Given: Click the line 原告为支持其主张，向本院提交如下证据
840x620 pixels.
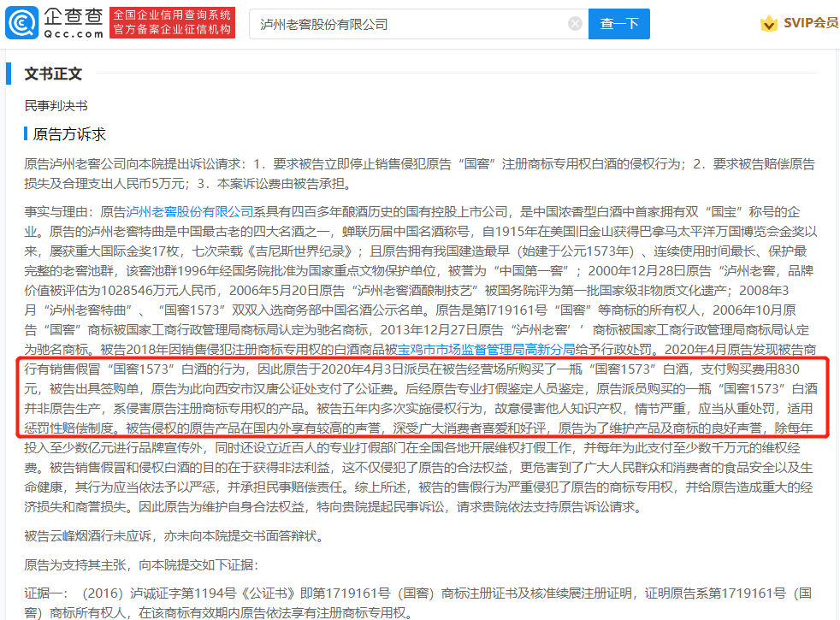Looking at the screenshot, I should pyautogui.click(x=141, y=565).
